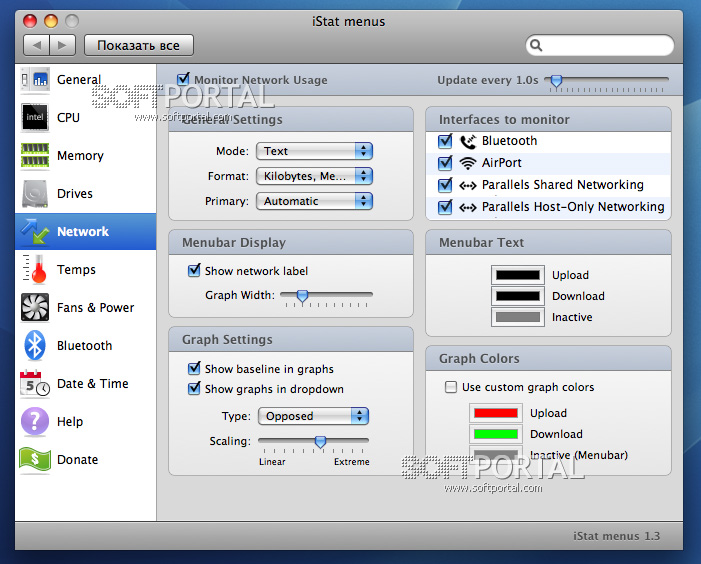Viewport: 701px width, 564px height.
Task: Go back with the left arrow button
Action: [36, 45]
